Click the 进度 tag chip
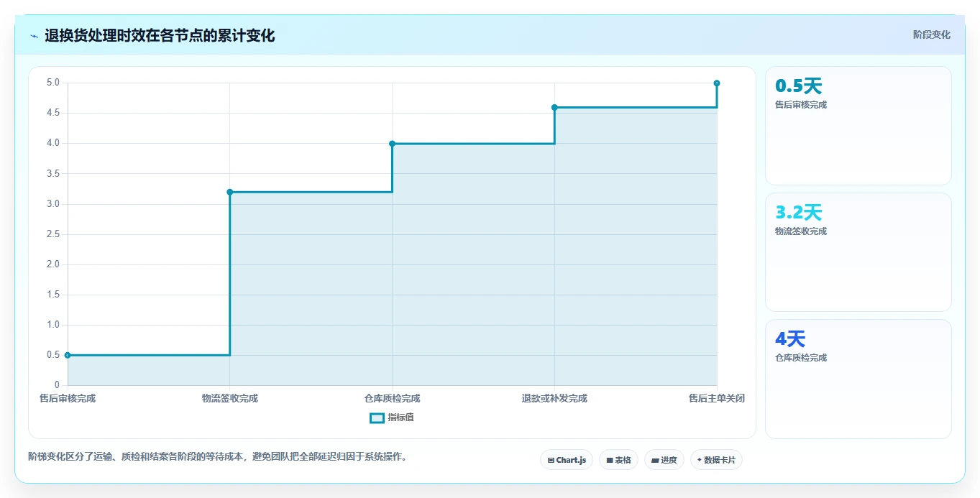 664,460
